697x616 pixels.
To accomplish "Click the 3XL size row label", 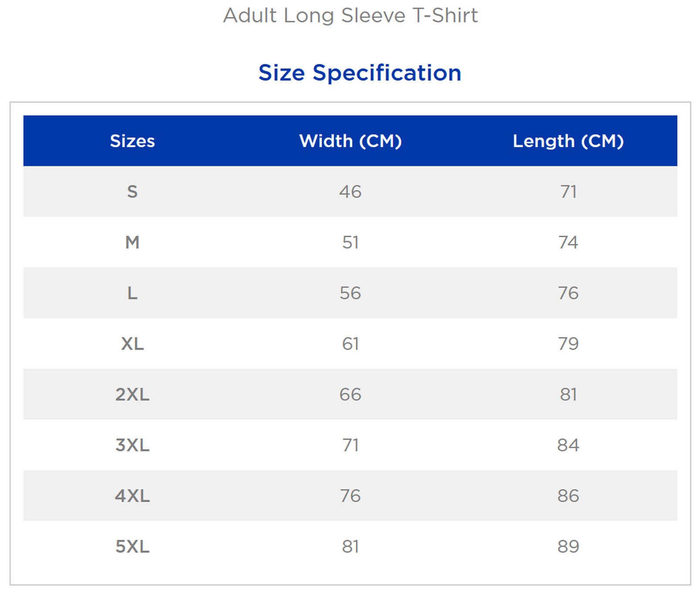I will click(132, 445).
